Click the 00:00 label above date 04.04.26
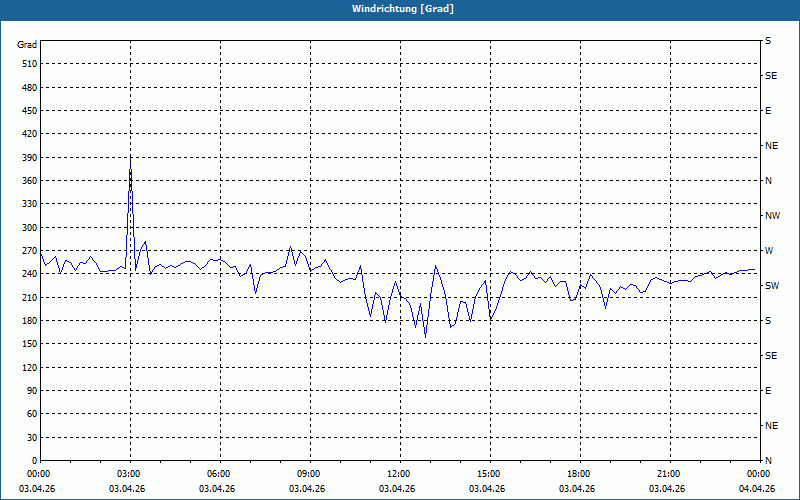 (757, 474)
